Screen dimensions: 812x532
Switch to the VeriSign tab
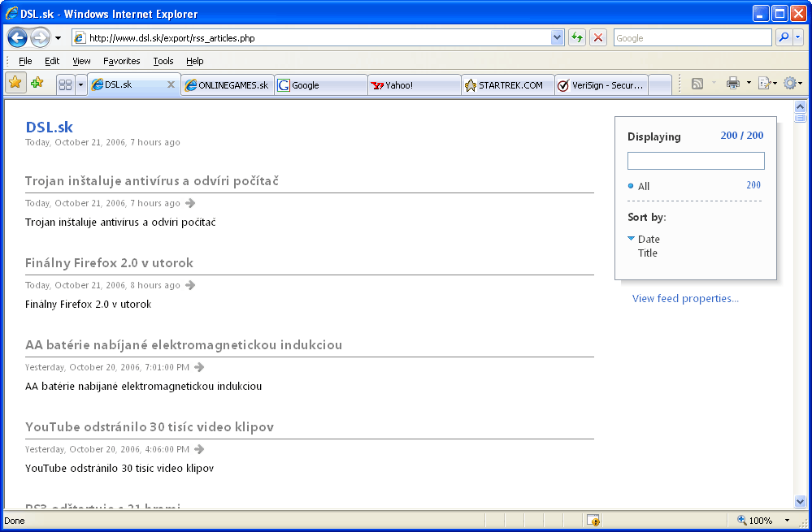tap(601, 85)
